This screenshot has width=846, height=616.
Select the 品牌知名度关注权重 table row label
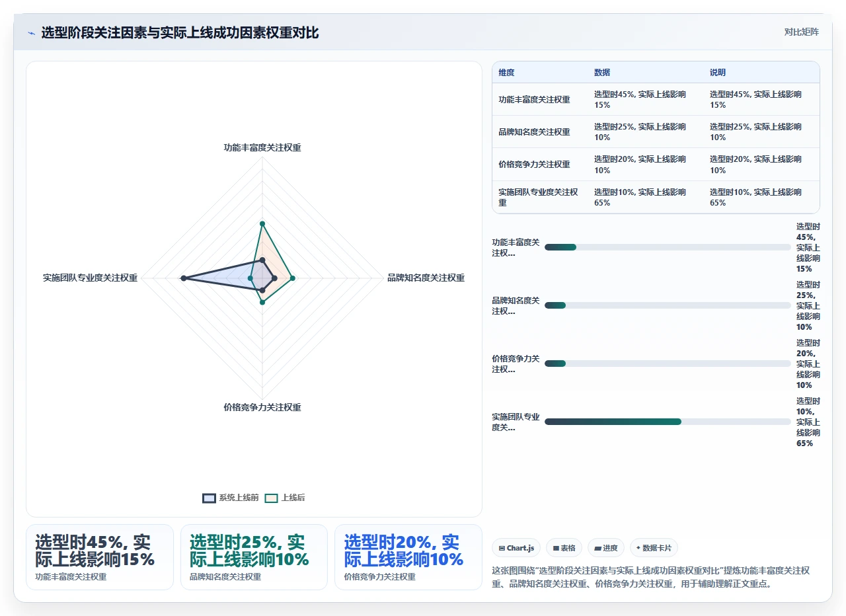pyautogui.click(x=534, y=132)
